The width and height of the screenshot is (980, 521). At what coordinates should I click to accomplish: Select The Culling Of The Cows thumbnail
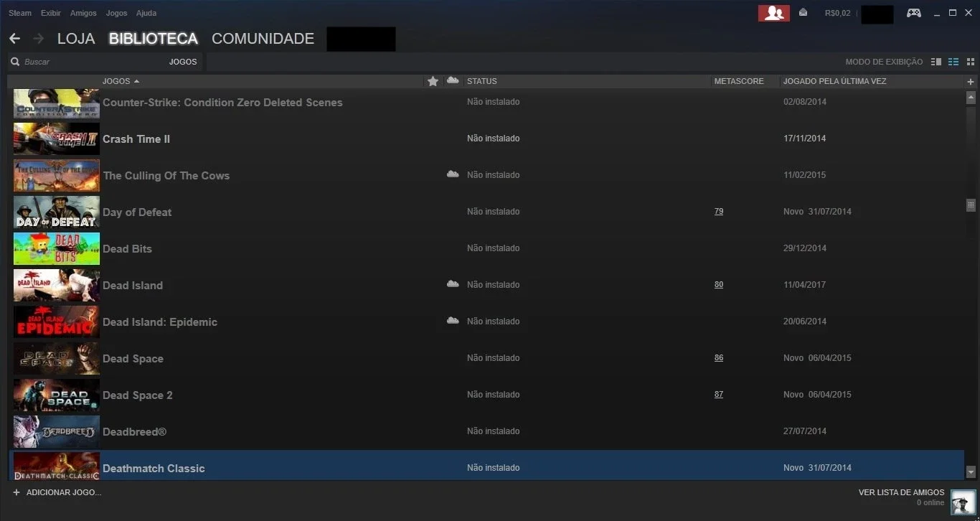57,175
